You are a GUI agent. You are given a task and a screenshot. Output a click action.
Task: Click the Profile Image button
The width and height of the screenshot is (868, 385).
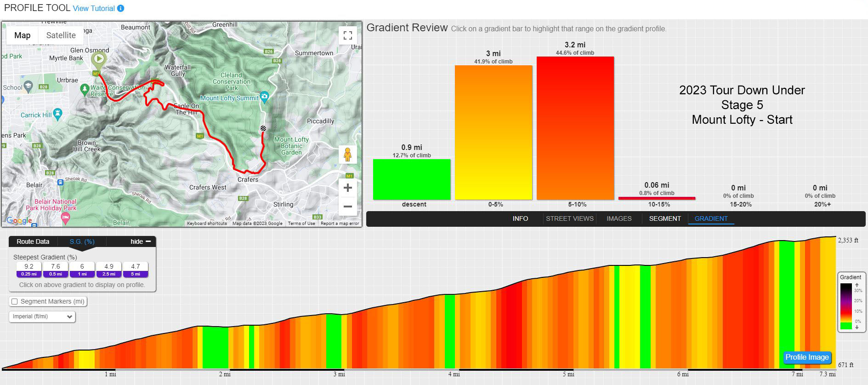807,357
